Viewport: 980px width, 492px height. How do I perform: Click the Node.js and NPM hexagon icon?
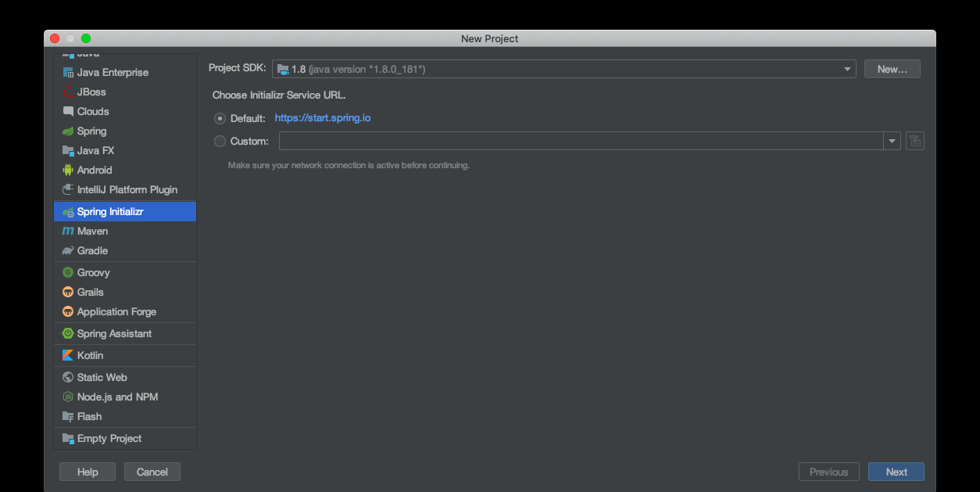pos(68,397)
